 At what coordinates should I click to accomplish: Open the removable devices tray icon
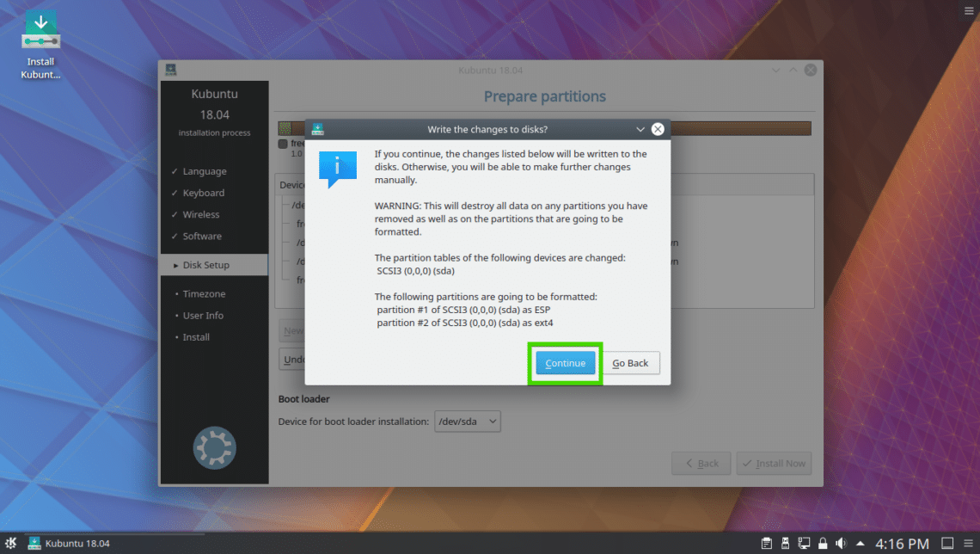click(785, 544)
